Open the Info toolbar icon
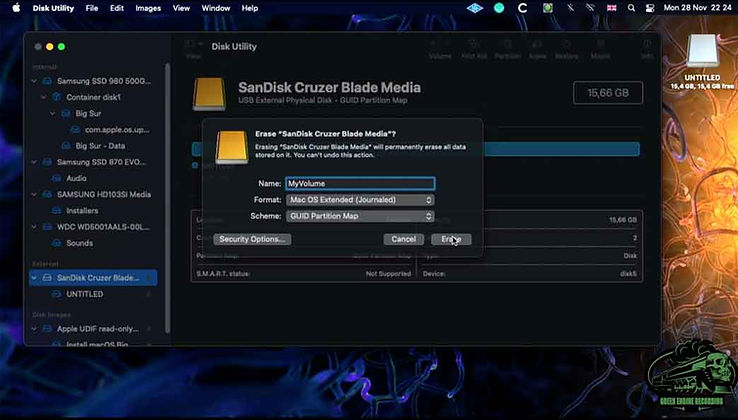 tap(648, 49)
